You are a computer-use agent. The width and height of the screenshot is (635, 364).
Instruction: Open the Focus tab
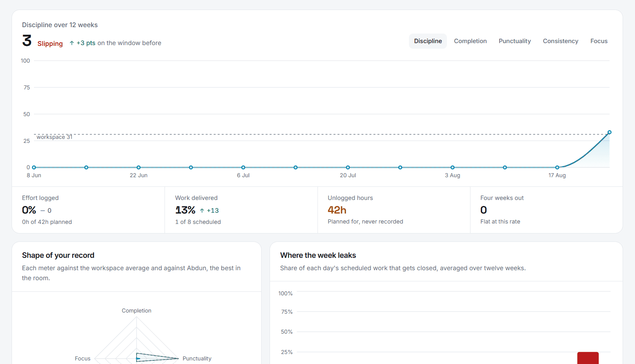599,41
